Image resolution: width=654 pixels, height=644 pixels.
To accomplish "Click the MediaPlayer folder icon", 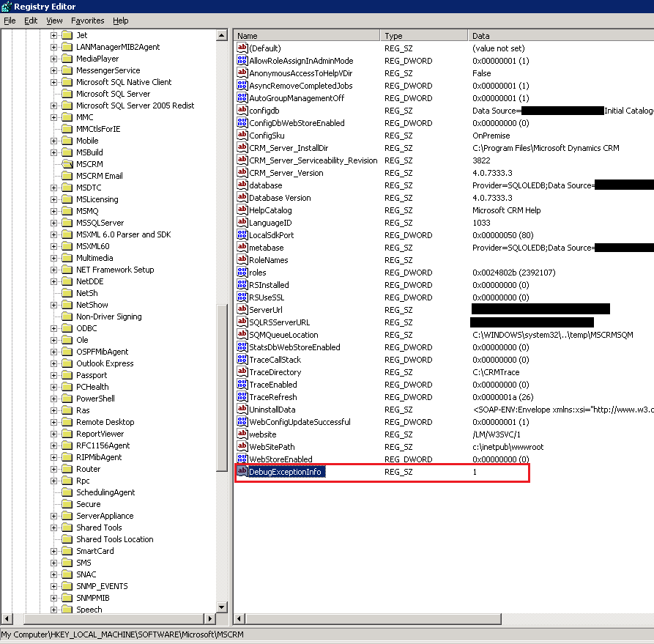I will [67, 59].
